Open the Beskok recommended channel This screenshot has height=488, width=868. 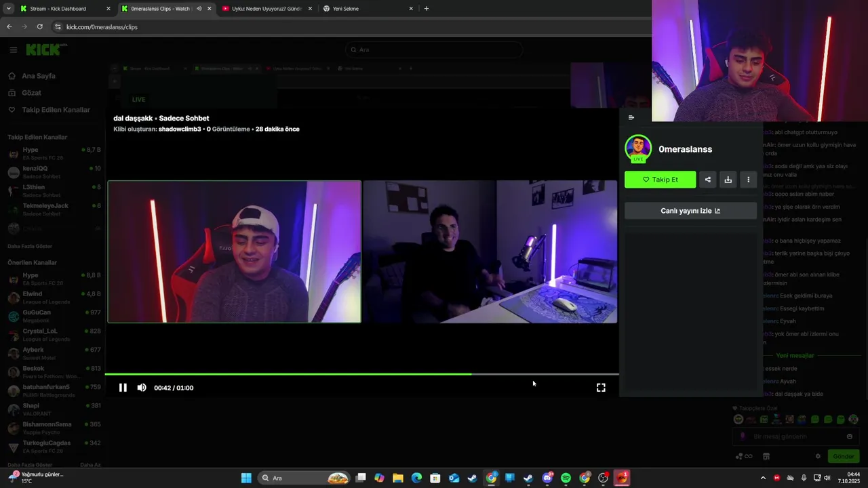tap(54, 372)
